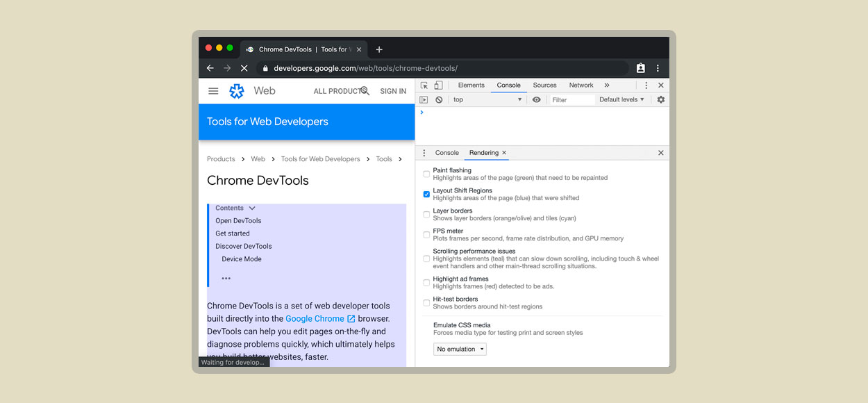Open the drawer three-dot menu
Screen dimensions: 868x403
(424, 153)
